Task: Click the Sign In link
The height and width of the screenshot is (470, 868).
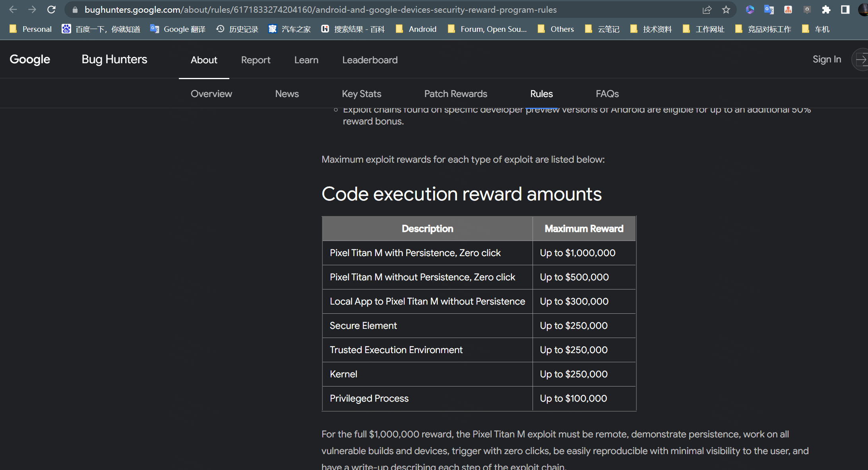Action: point(826,60)
